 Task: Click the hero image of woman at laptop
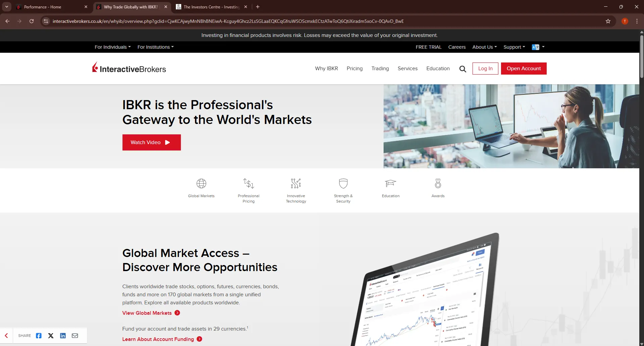[511, 126]
